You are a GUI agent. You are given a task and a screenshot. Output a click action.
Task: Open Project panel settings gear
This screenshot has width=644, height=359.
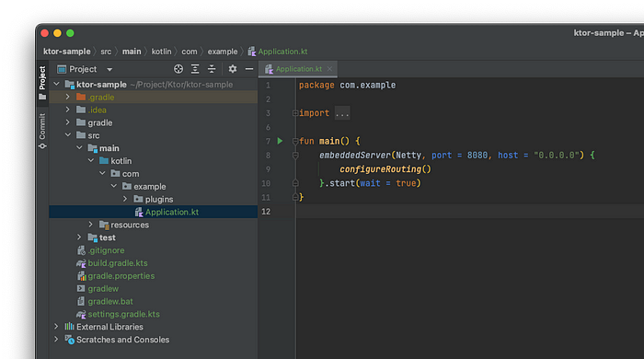(233, 69)
